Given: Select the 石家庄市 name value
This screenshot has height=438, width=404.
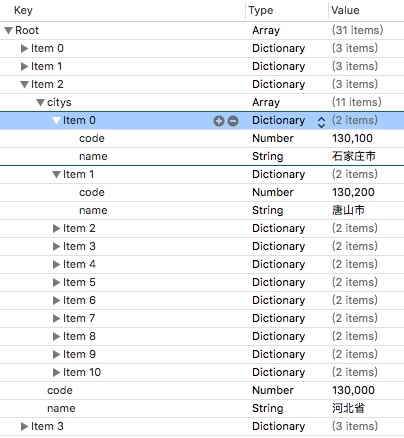Looking at the screenshot, I should click(x=354, y=156).
